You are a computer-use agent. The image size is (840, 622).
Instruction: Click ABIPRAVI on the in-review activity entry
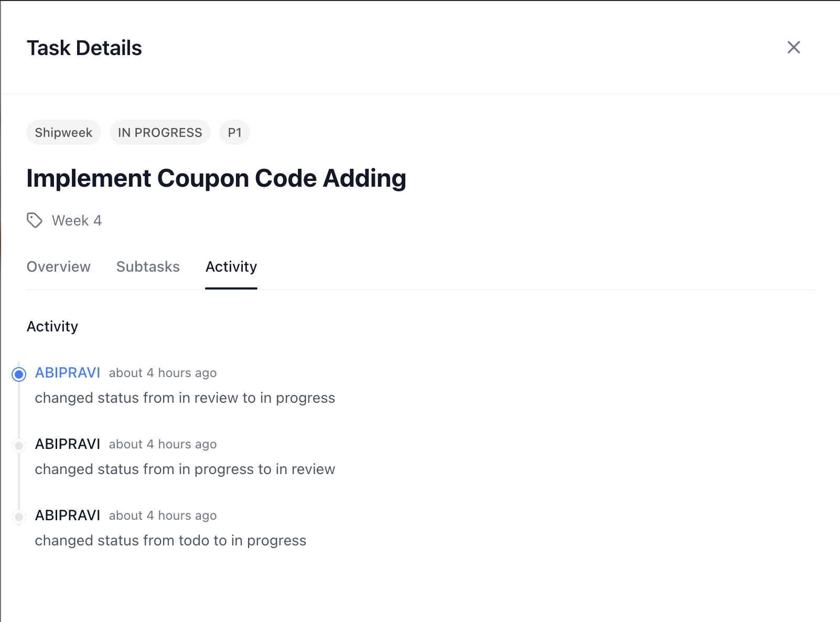pos(68,444)
